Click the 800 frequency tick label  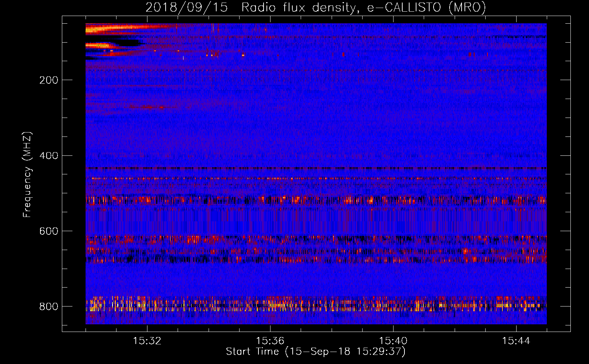click(x=49, y=306)
